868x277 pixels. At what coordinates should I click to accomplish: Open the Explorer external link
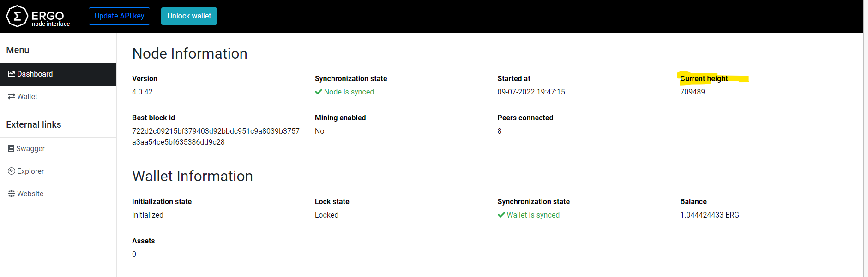30,171
